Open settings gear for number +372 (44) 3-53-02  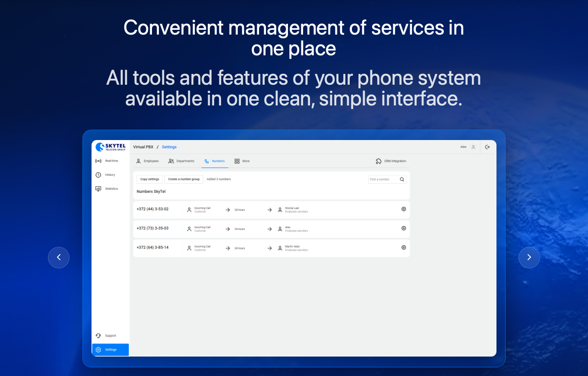pyautogui.click(x=404, y=209)
